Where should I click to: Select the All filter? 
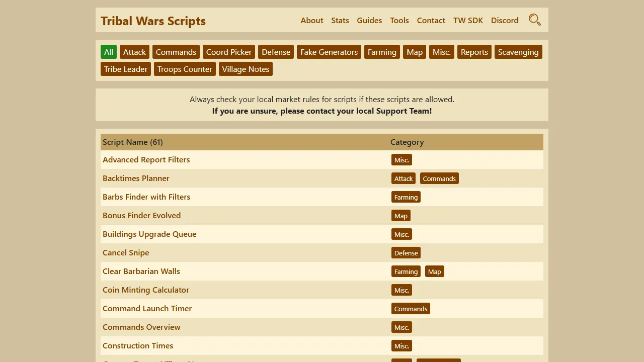pyautogui.click(x=108, y=52)
